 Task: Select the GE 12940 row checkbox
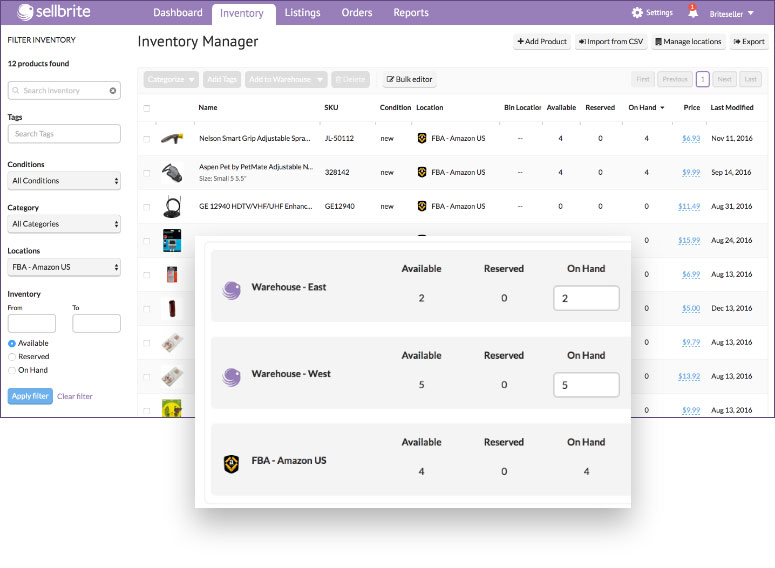[147, 207]
